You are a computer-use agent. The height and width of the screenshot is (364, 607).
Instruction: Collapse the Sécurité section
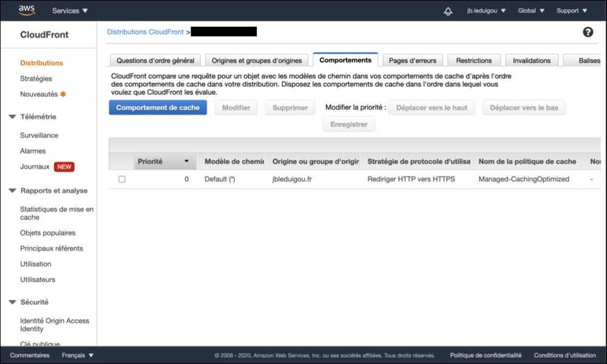tap(12, 302)
